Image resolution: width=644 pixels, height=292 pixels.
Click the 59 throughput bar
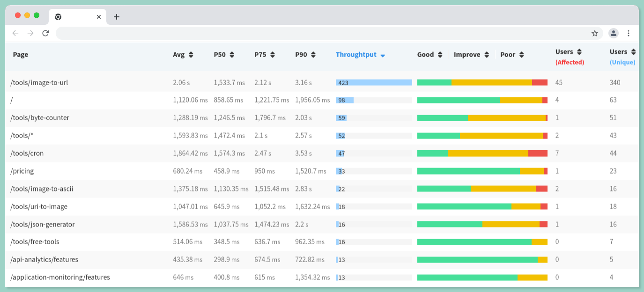click(x=341, y=118)
